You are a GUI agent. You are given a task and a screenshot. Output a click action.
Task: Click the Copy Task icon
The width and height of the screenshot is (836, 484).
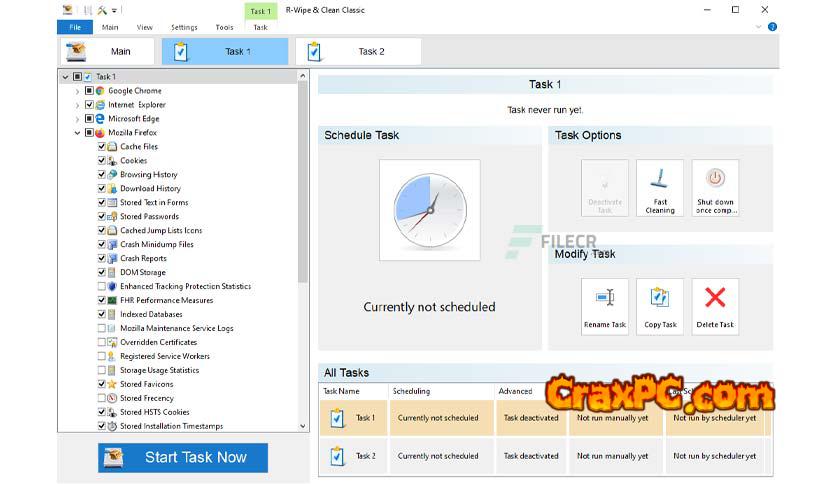tap(660, 297)
